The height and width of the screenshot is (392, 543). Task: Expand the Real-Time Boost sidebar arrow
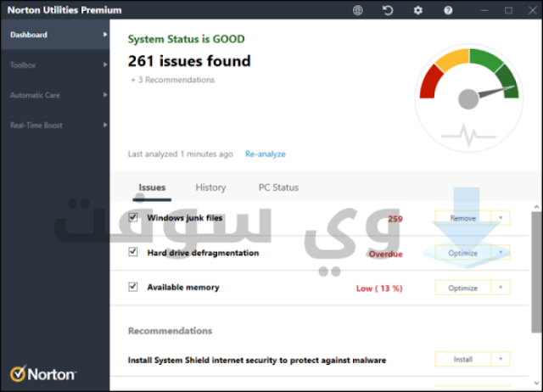coord(105,125)
